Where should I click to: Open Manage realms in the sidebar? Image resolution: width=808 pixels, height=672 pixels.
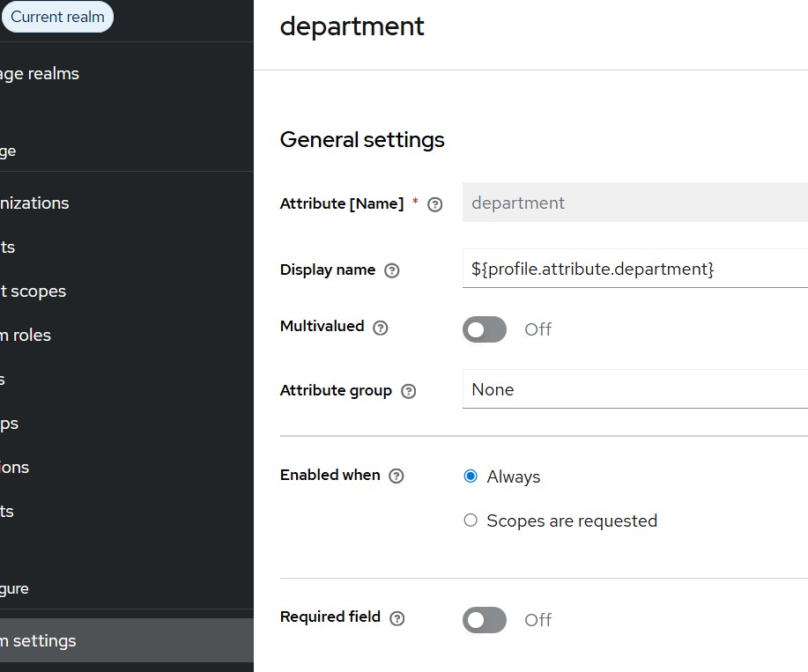click(40, 74)
